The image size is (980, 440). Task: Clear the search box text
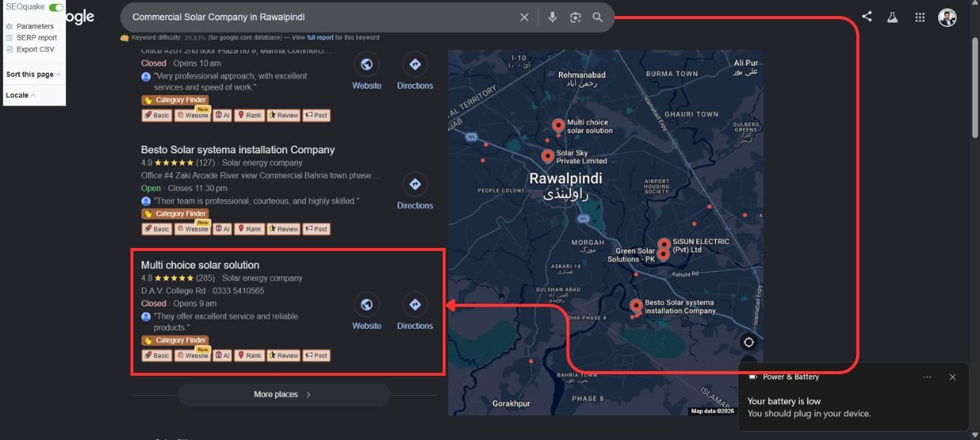pos(524,17)
